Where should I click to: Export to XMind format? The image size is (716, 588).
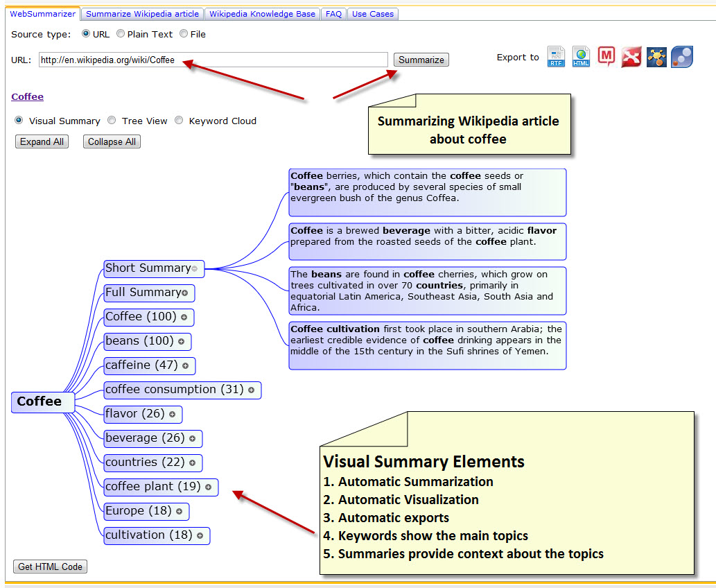click(x=631, y=57)
